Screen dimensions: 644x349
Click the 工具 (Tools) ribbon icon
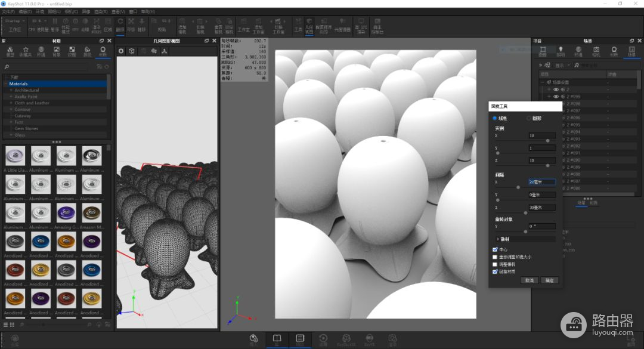(298, 24)
